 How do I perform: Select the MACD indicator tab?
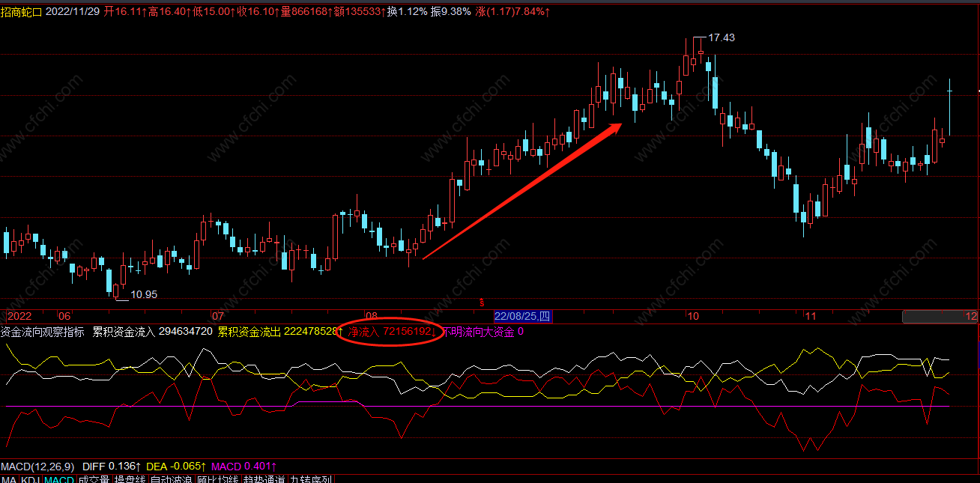pyautogui.click(x=59, y=479)
